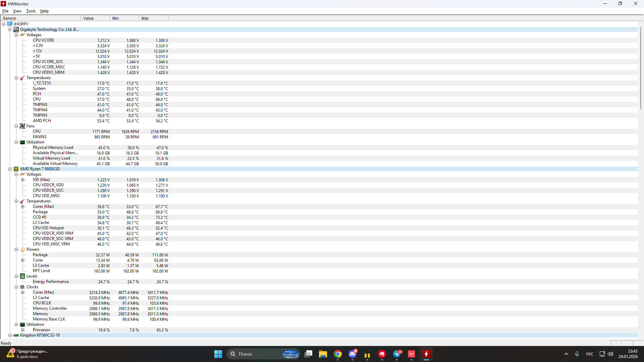Click the JHOPPY computer icon

point(10,24)
